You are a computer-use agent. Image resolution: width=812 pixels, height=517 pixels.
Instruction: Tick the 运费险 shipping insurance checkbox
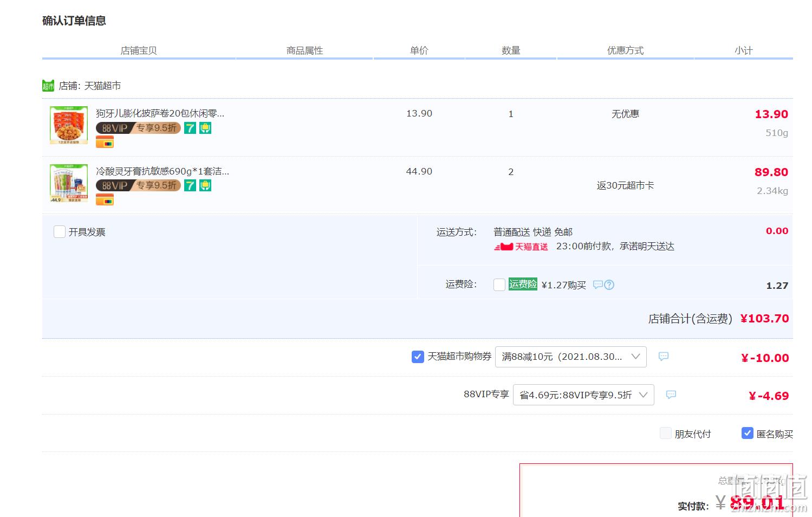point(499,285)
